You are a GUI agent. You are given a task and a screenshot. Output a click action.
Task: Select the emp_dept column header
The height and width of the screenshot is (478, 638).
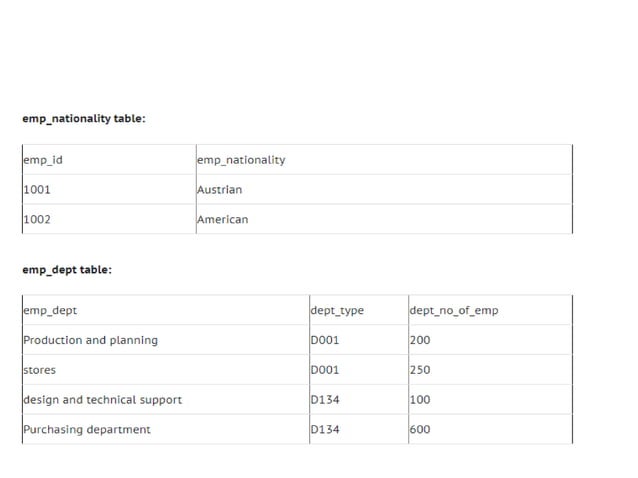[x=50, y=311]
